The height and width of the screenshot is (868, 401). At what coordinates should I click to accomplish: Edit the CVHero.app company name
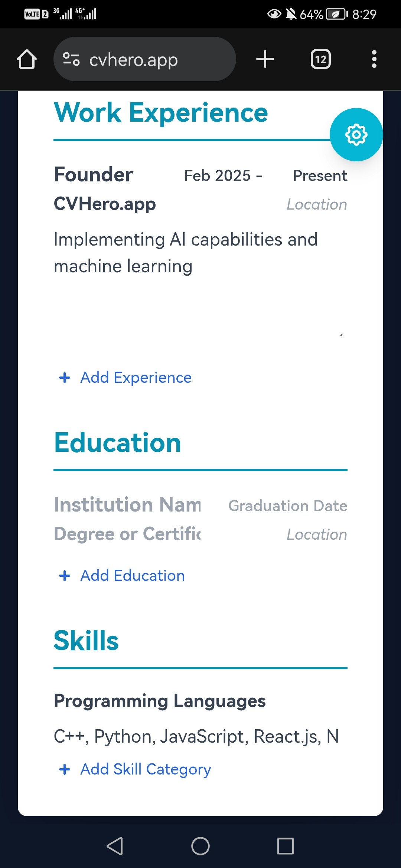pos(105,204)
